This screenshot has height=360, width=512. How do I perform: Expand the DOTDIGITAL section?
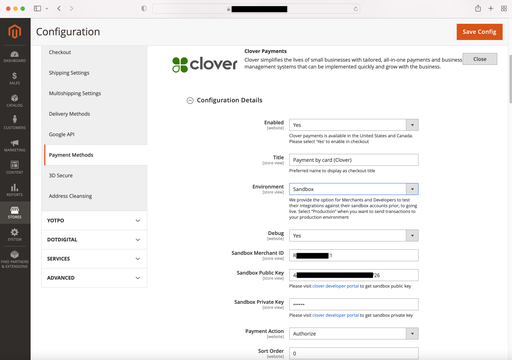click(94, 240)
